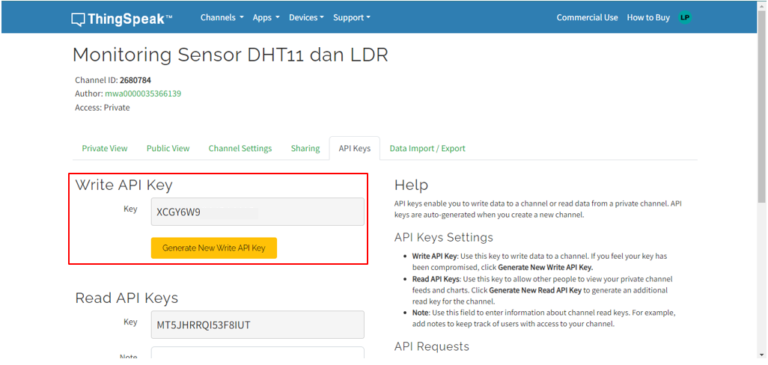Click the Read API Key field MT5JHRRQI53F8IUT
Viewport: 768px width, 365px height.
[x=258, y=324]
